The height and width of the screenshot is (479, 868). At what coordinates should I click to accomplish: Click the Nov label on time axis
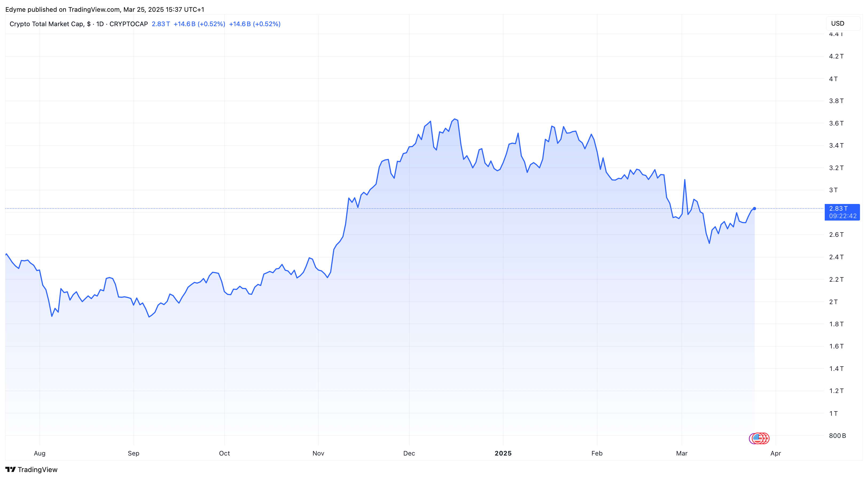[x=318, y=453]
